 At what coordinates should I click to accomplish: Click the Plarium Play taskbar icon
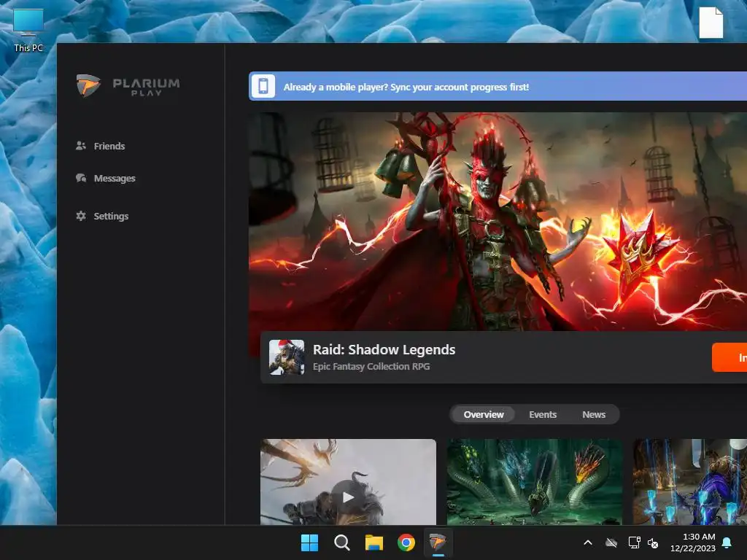(438, 542)
